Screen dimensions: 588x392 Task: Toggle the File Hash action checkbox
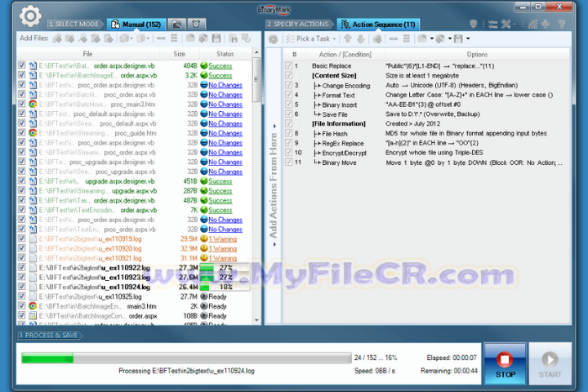(x=288, y=133)
